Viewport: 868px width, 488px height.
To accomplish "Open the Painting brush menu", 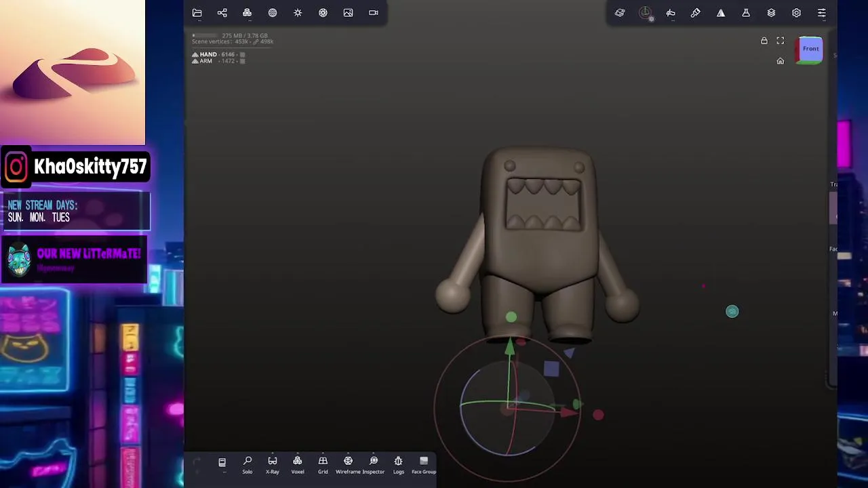I will point(696,13).
